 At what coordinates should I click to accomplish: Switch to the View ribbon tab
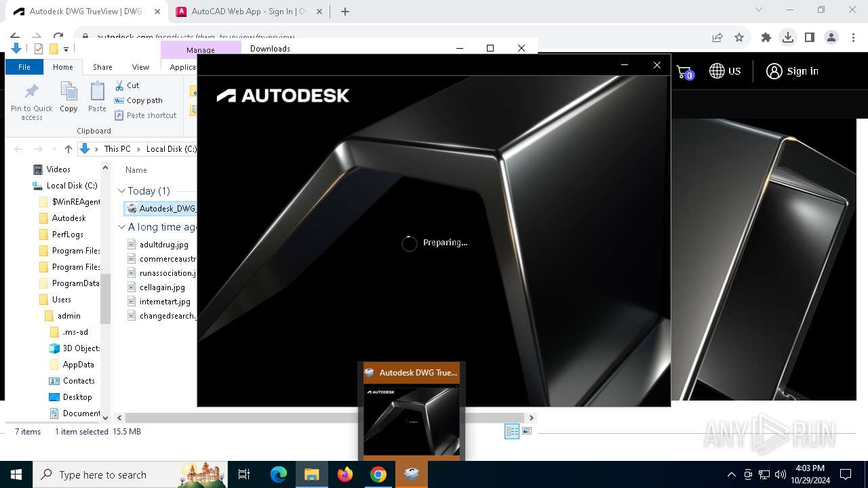point(140,67)
